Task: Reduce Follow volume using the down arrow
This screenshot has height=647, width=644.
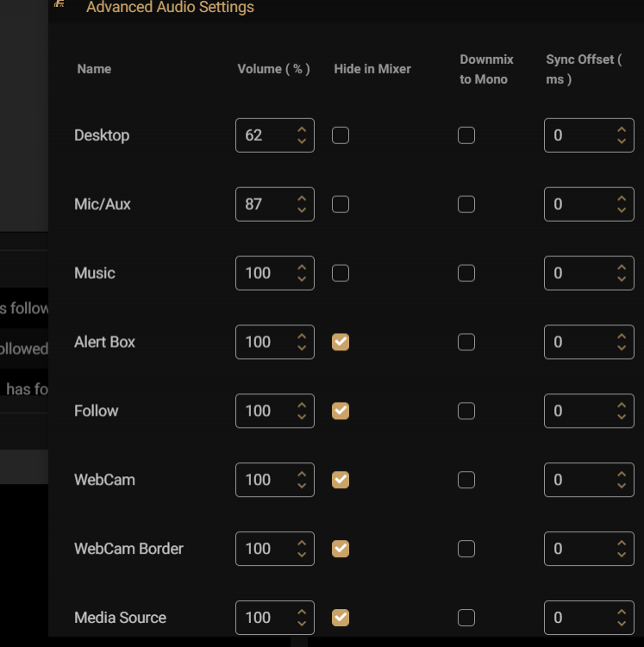Action: (302, 417)
